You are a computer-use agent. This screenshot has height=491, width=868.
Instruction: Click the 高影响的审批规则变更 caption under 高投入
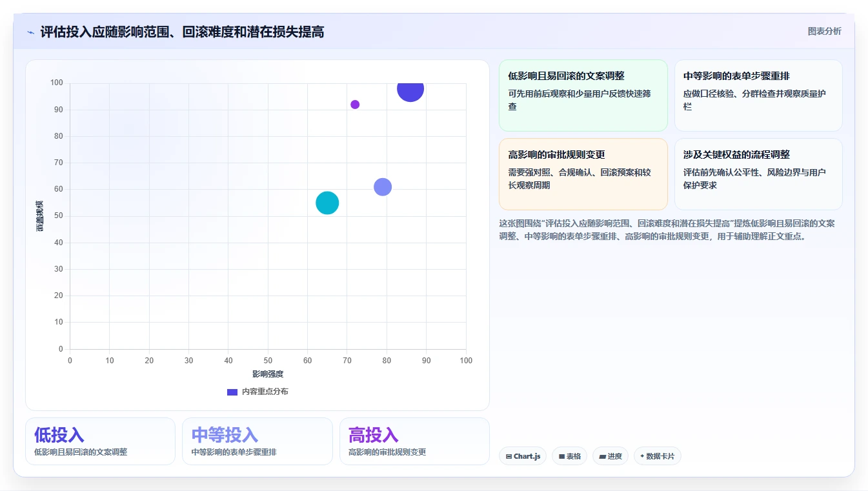click(387, 452)
